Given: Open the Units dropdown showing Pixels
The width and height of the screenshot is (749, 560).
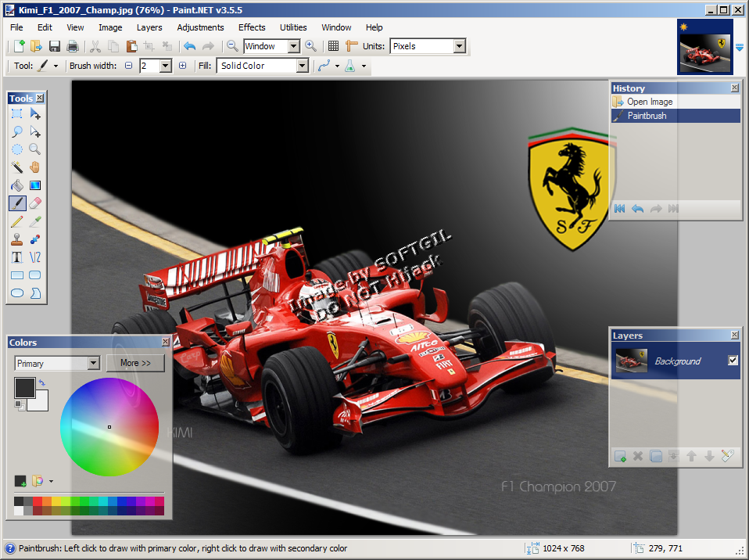Looking at the screenshot, I should pos(459,46).
